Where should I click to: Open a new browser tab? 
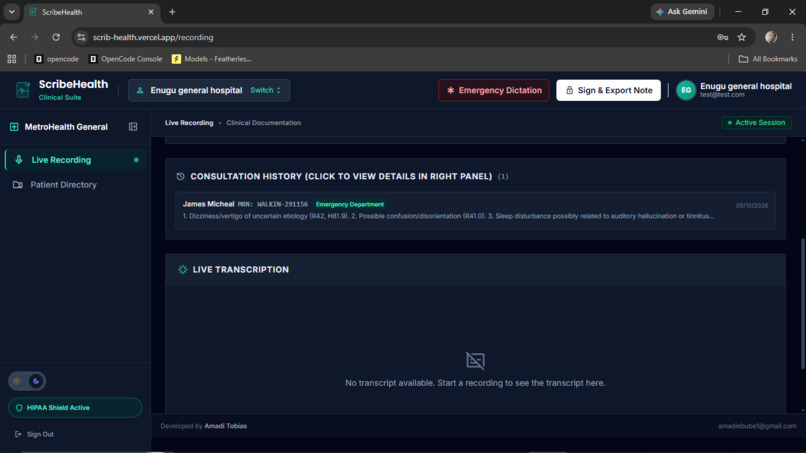point(172,12)
